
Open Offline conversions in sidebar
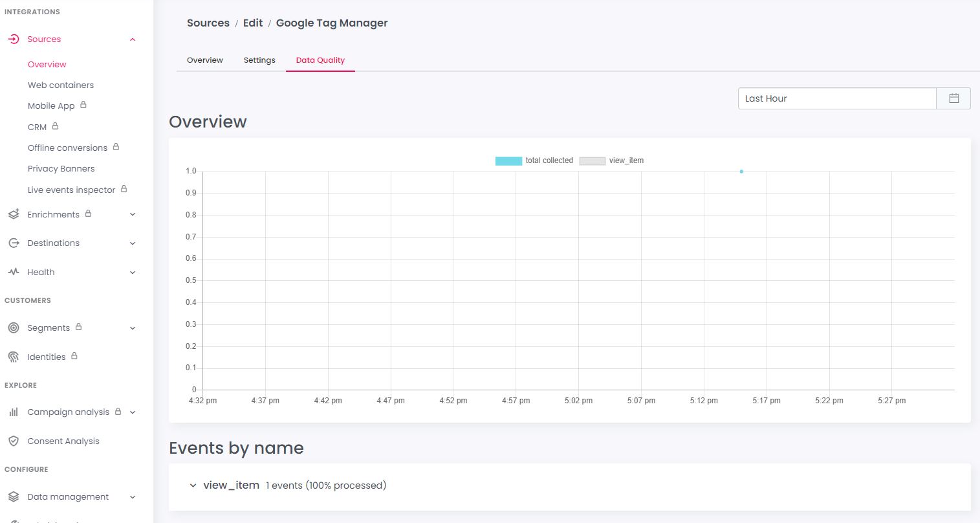coord(67,148)
